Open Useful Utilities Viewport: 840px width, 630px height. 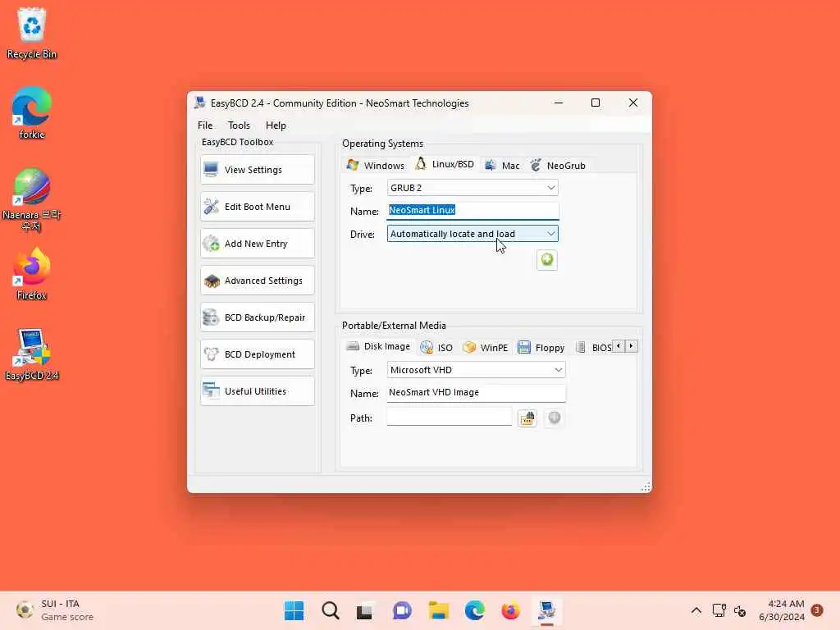click(x=257, y=391)
